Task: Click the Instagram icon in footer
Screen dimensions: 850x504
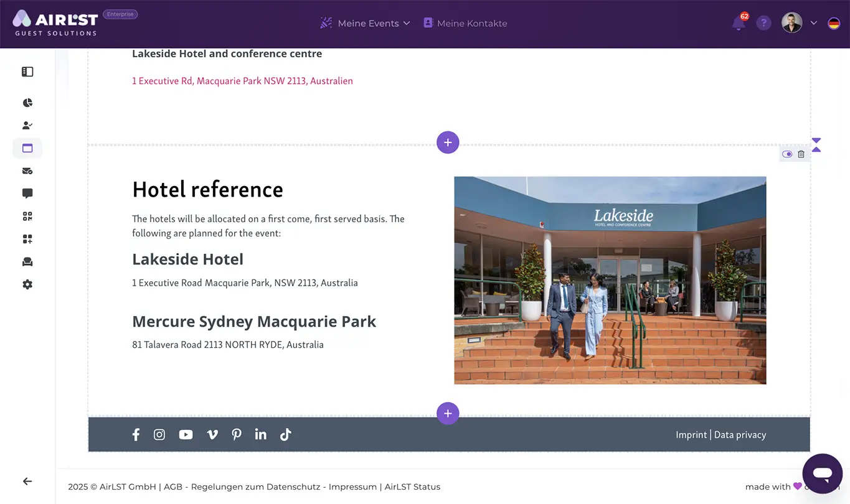Action: pyautogui.click(x=159, y=434)
